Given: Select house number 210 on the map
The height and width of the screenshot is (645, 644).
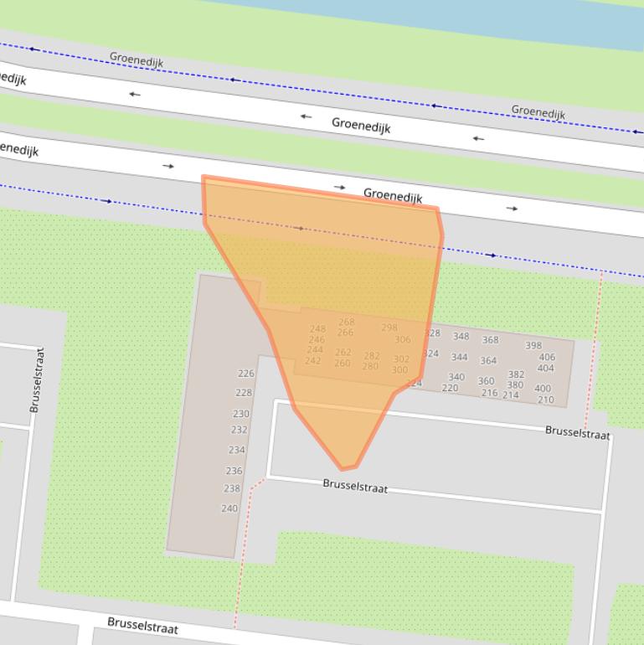Looking at the screenshot, I should [x=545, y=400].
